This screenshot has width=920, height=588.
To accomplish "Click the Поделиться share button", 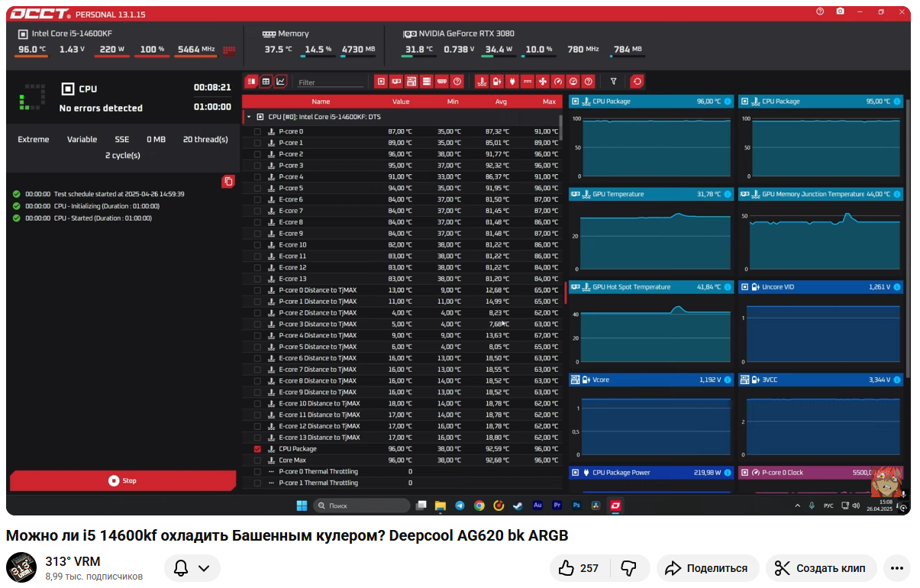I will pyautogui.click(x=707, y=568).
